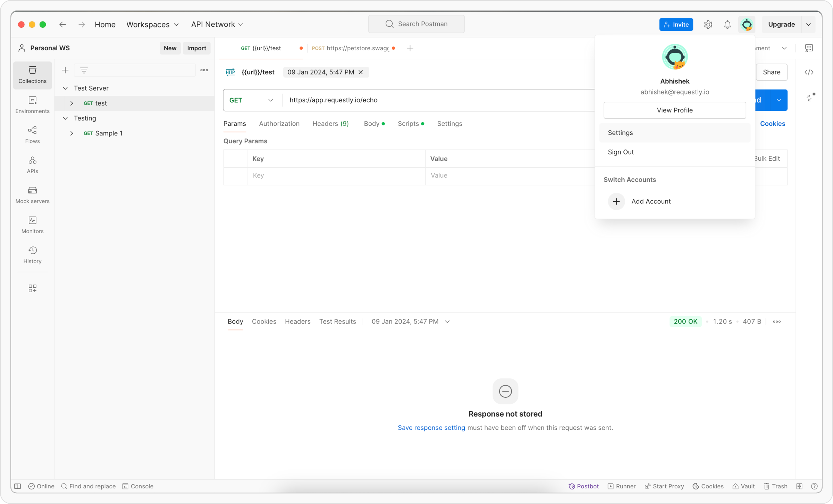Image resolution: width=833 pixels, height=504 pixels.
Task: Collapse the Test Server collection
Action: tap(65, 88)
